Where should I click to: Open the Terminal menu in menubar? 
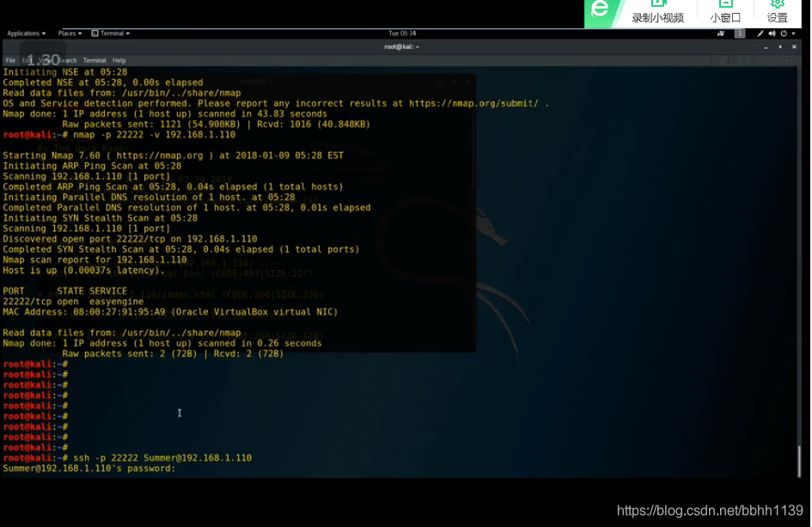(95, 60)
